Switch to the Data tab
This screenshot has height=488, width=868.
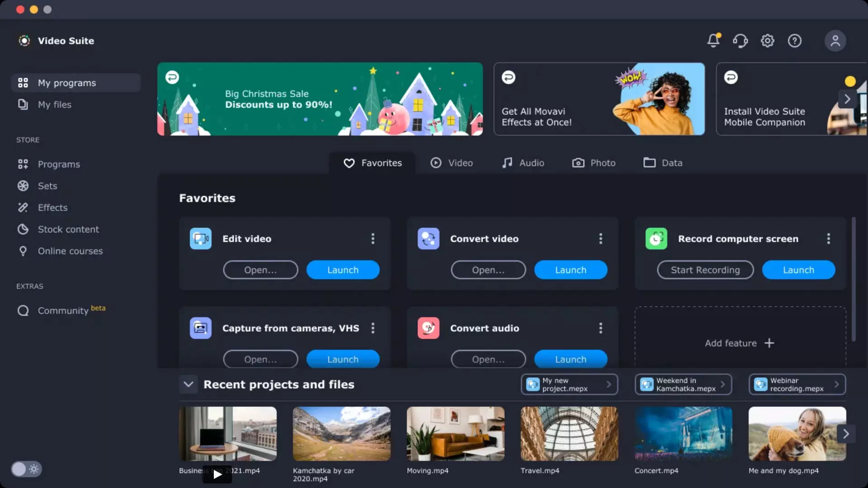pyautogui.click(x=663, y=163)
